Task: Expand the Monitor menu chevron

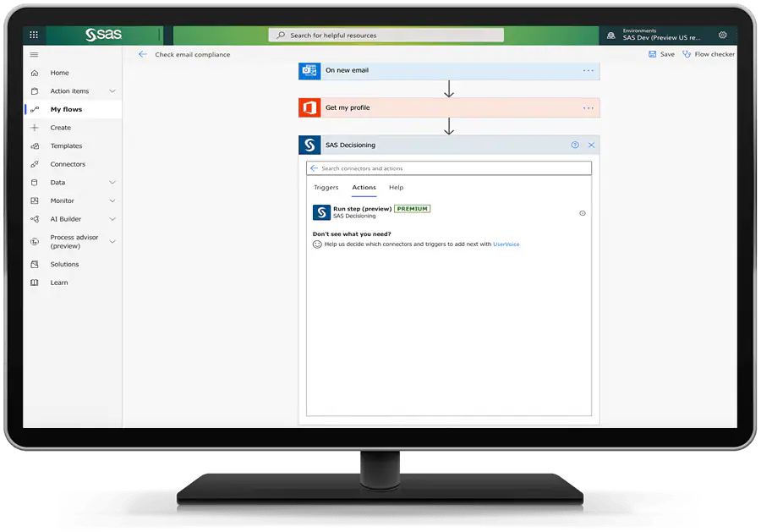Action: point(112,200)
